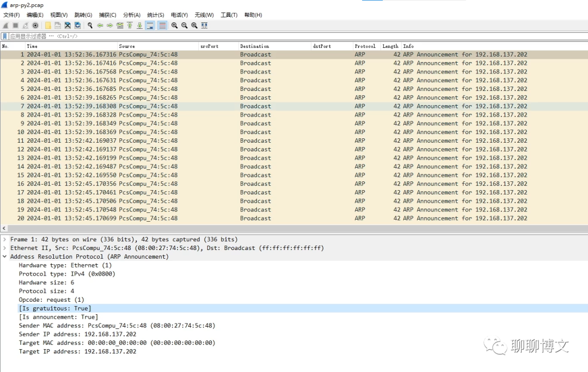
Task: Reset text zoom to normal size
Action: tap(194, 26)
